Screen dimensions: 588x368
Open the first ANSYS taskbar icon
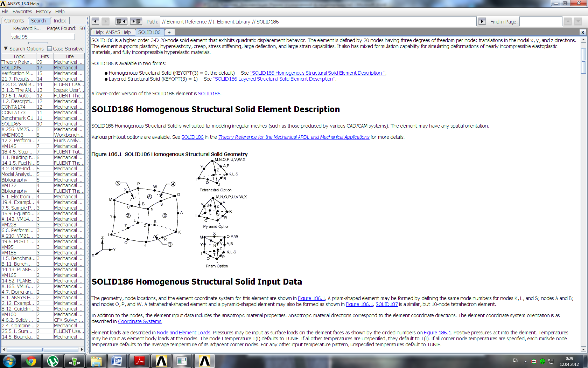pos(161,361)
